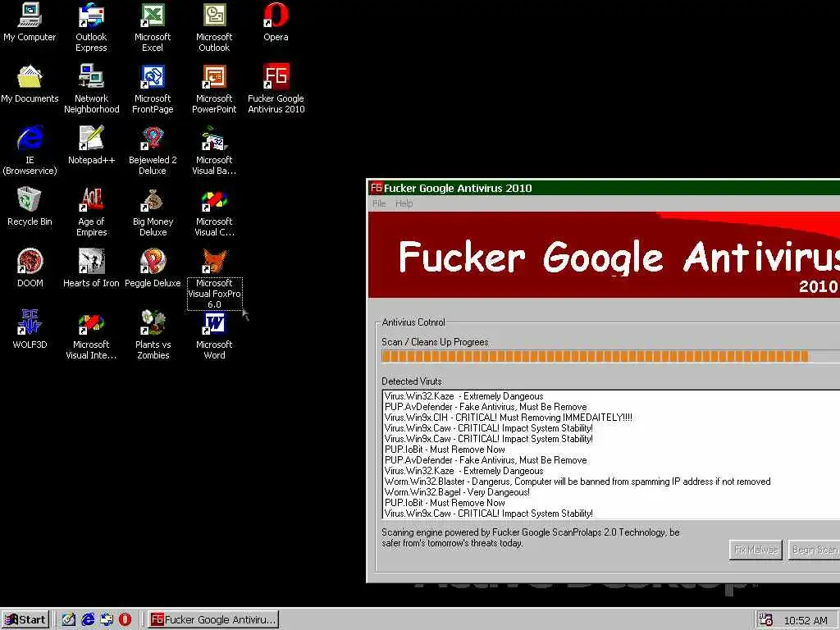Click the scan progress bar
The height and width of the screenshot is (630, 840).
[x=610, y=357]
